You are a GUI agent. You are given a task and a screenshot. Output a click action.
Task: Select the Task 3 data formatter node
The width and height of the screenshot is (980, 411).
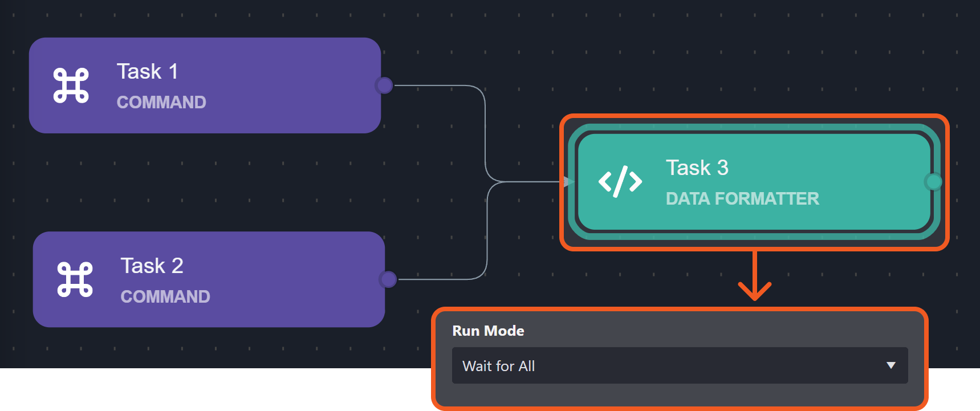(754, 182)
